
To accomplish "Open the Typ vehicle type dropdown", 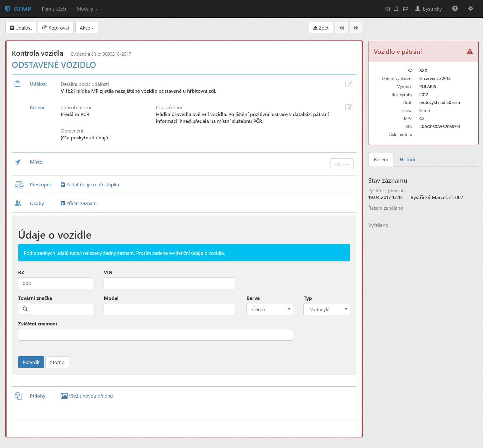I will (x=327, y=309).
